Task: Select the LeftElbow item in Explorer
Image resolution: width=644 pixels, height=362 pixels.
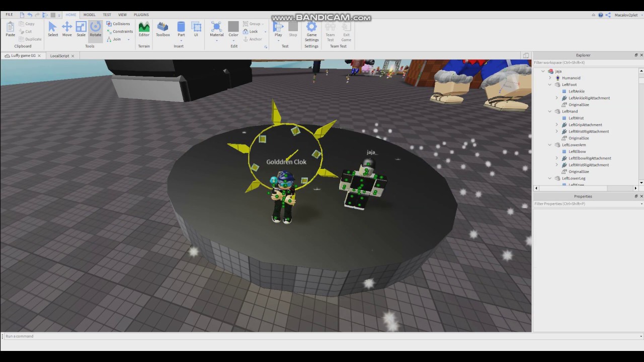Action: pos(577,151)
